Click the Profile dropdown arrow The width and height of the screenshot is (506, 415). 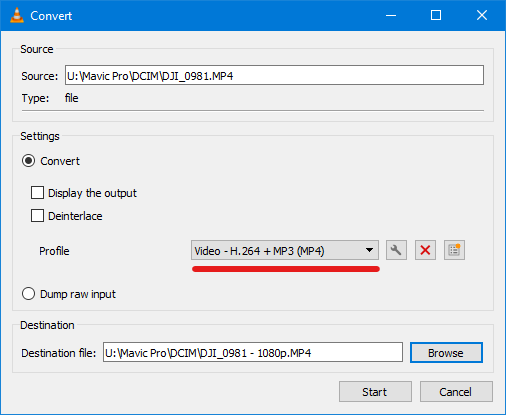[369, 250]
